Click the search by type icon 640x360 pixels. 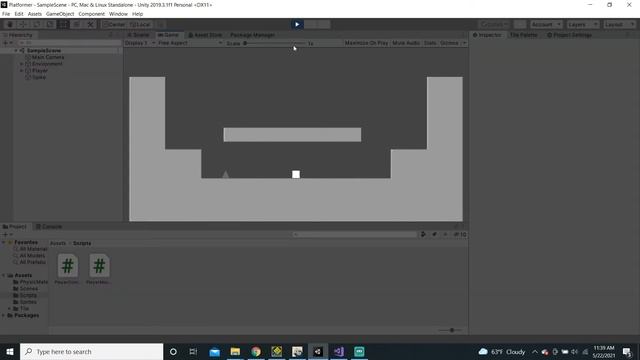(423, 234)
